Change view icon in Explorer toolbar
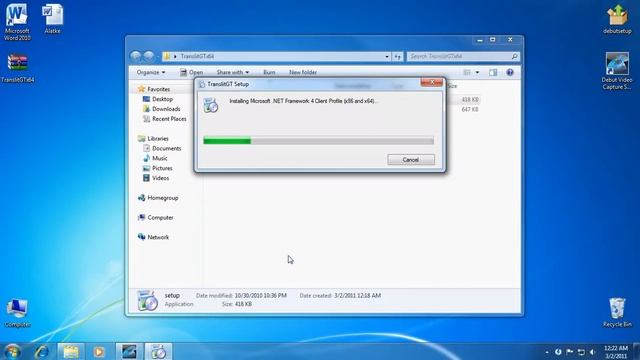This screenshot has width=640, height=360. click(x=467, y=72)
